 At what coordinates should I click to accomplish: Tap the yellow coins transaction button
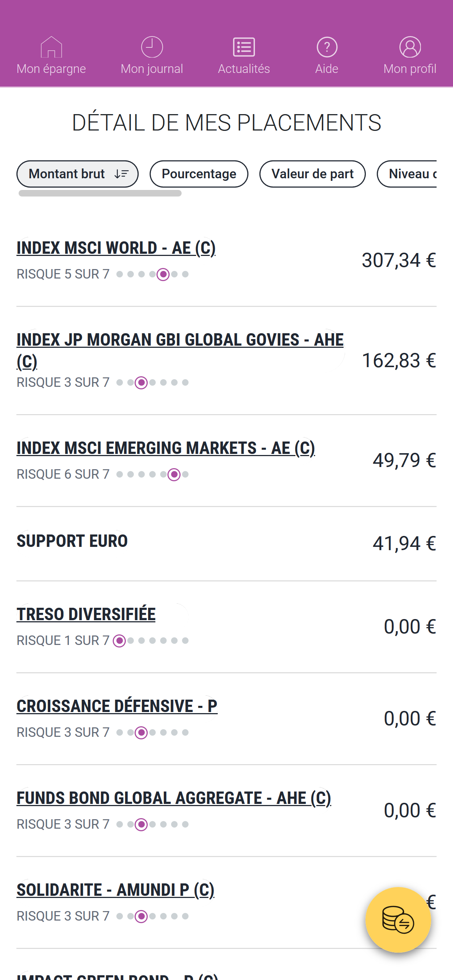coord(398,920)
